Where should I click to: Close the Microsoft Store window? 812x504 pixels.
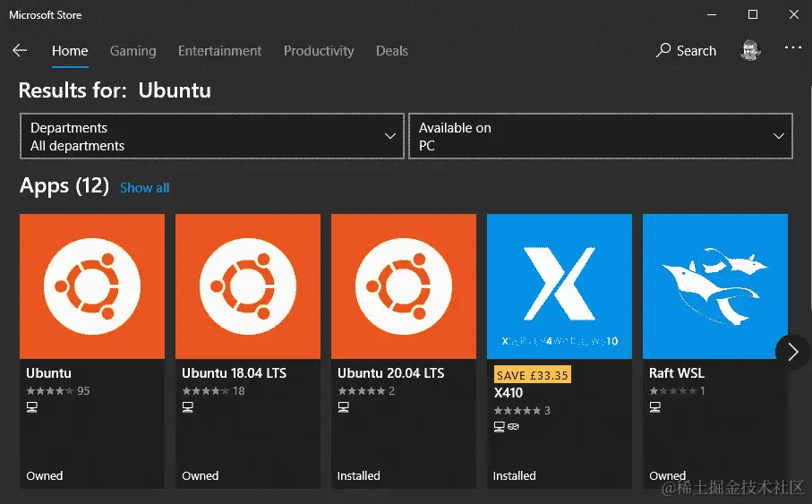794,14
